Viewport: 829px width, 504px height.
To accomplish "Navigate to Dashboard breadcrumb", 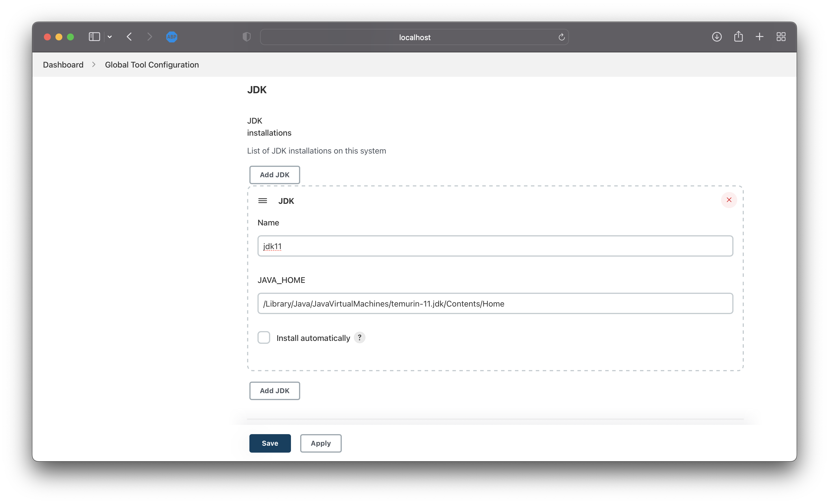I will [63, 65].
